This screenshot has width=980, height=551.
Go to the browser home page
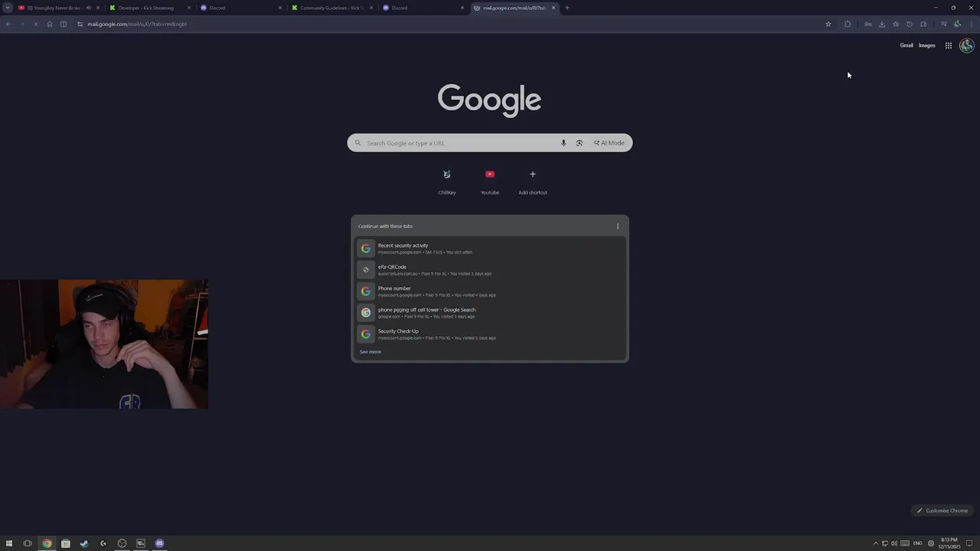(50, 24)
